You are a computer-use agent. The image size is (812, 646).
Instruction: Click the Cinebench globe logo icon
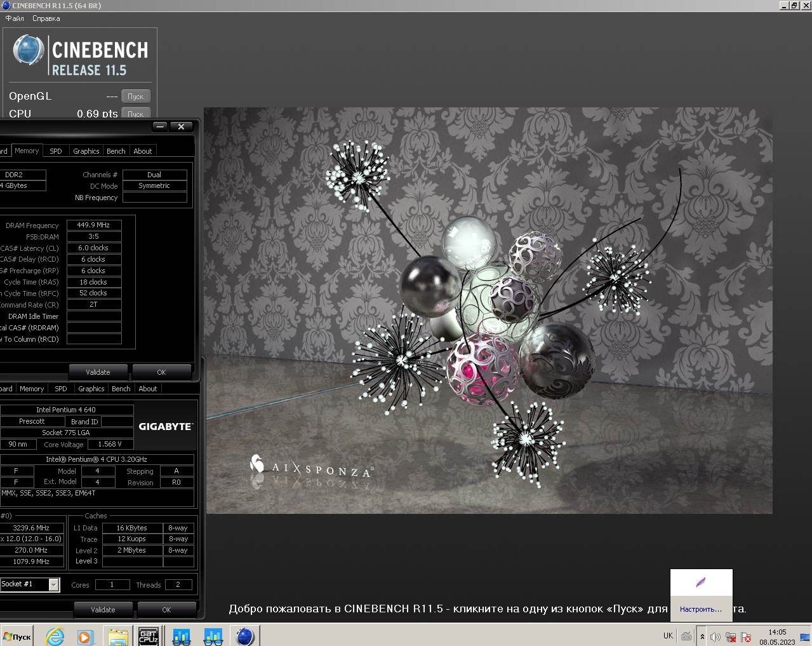[29, 50]
